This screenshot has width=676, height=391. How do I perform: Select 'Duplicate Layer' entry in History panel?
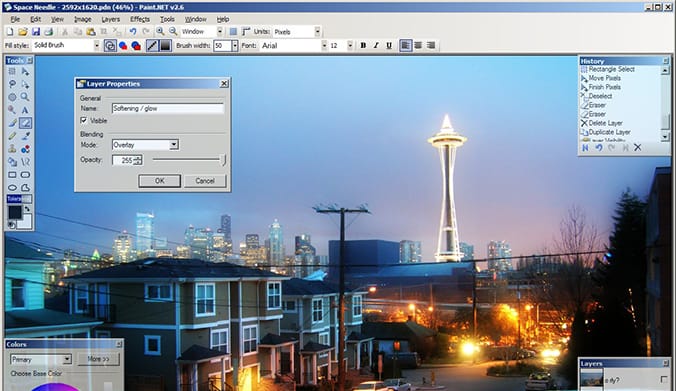tap(609, 132)
